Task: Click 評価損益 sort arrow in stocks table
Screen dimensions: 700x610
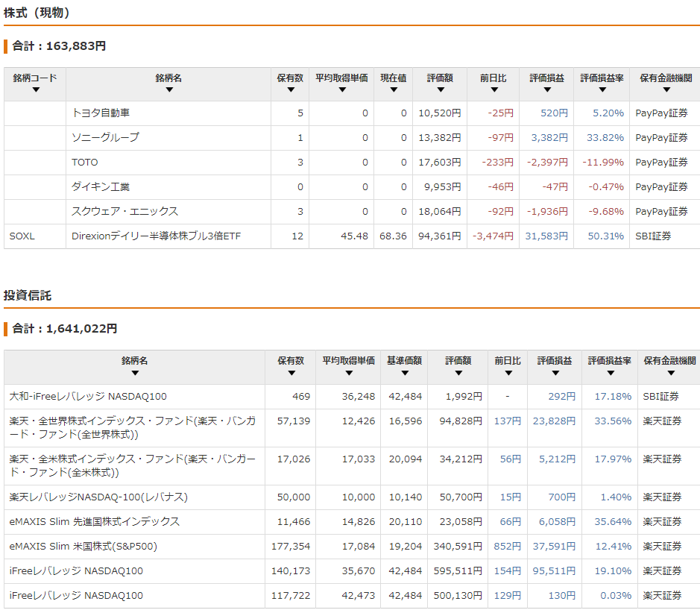Action: point(547,89)
